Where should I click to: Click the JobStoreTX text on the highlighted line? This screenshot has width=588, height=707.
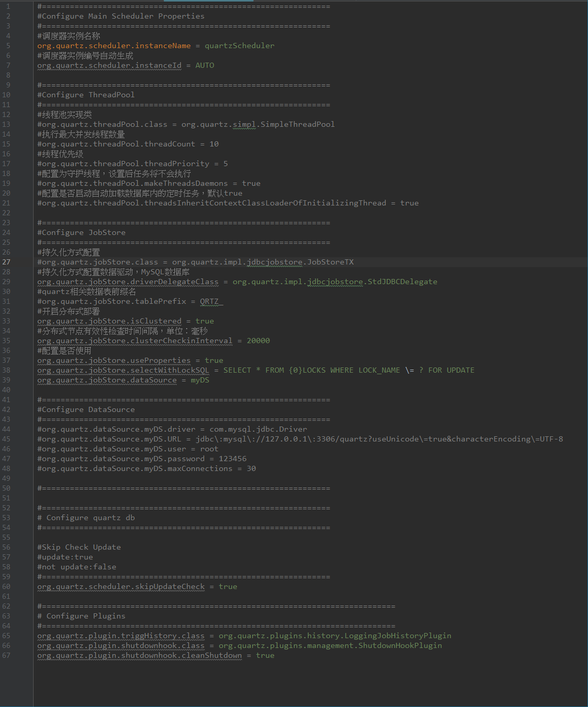(x=330, y=262)
